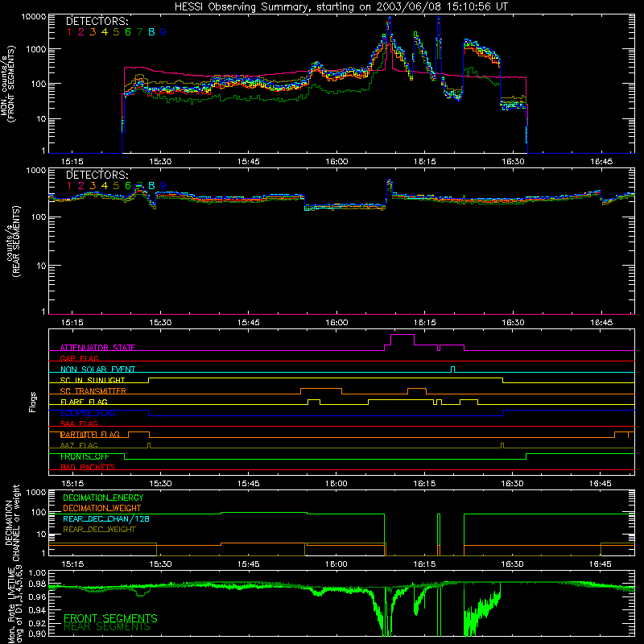Image resolution: width=644 pixels, height=644 pixels.
Task: Click the DETECTORS: legend heading in rear segments panel
Action: 97,175
